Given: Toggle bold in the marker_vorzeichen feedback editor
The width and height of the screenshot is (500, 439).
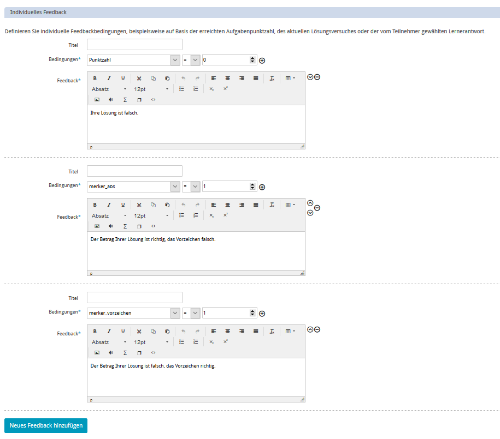Looking at the screenshot, I should [x=95, y=331].
